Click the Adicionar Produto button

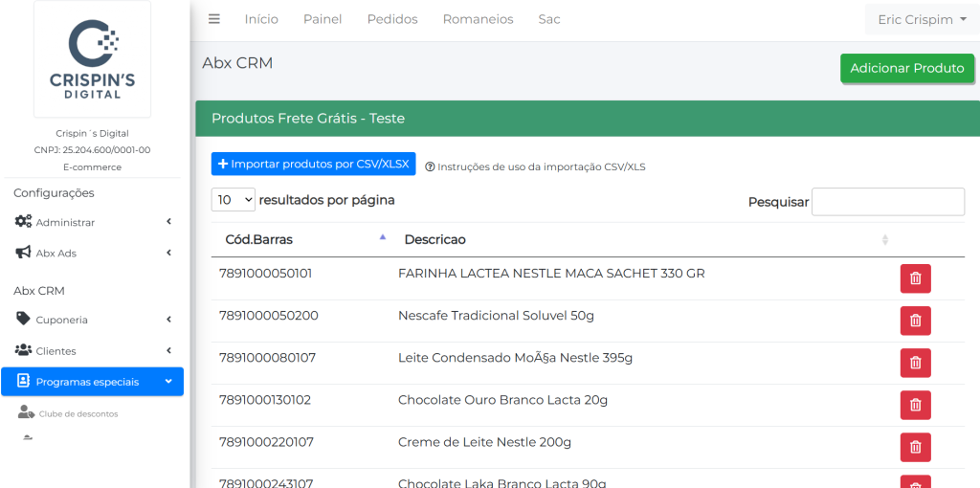tap(906, 68)
